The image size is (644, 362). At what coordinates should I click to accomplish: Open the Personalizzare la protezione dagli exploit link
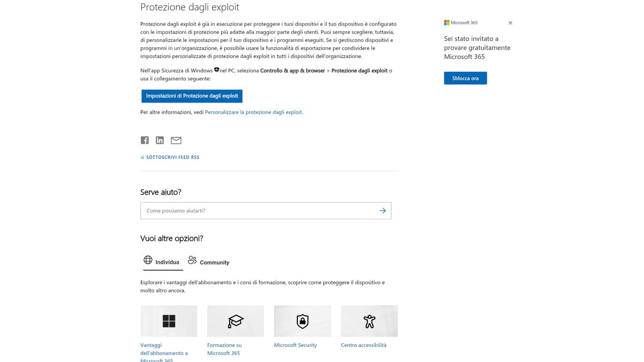[253, 112]
